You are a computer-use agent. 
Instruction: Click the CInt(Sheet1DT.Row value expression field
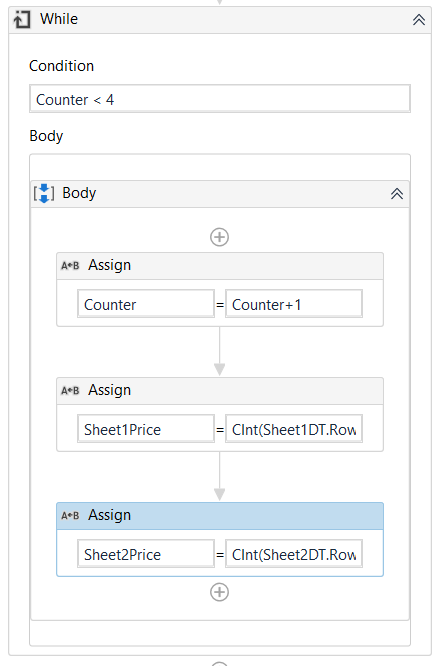pyautogui.click(x=294, y=429)
